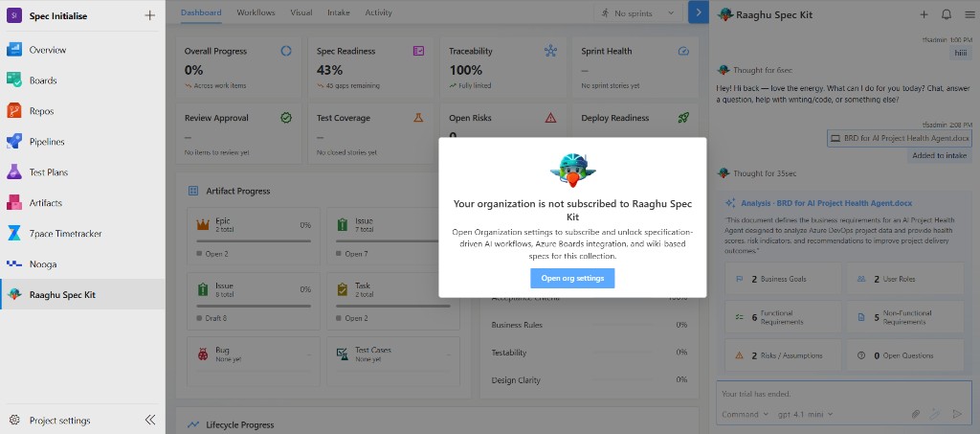
Task: Click the 2 Business Goals card
Action: pyautogui.click(x=783, y=279)
